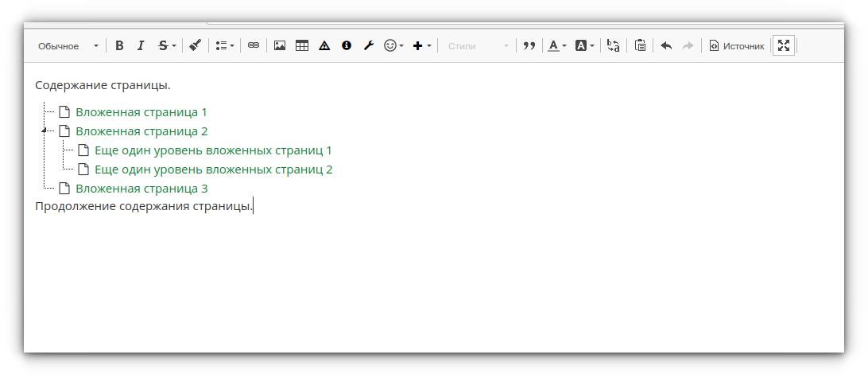
Task: Open the emoji dropdown arrow
Action: [x=401, y=46]
